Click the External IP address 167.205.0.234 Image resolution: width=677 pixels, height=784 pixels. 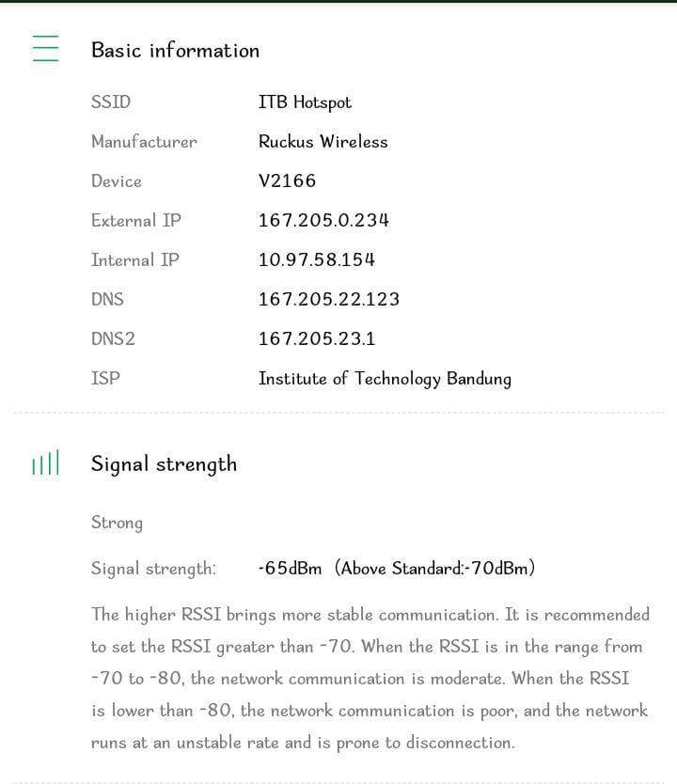323,221
